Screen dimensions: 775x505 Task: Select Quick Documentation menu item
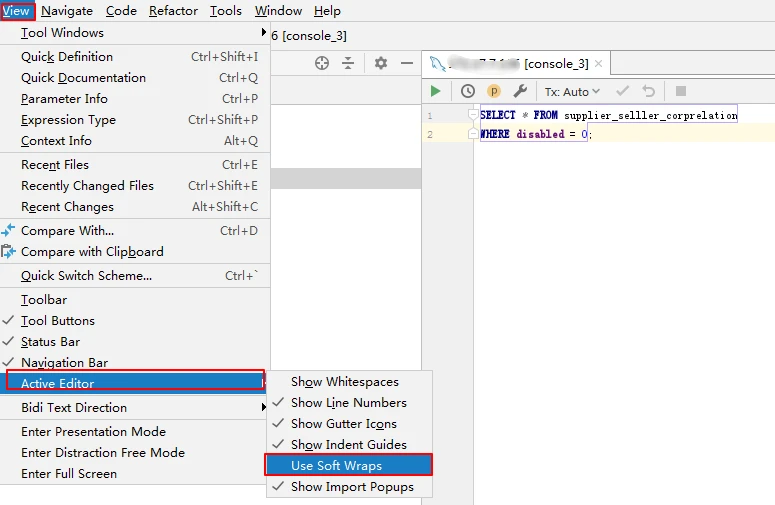pos(135,78)
